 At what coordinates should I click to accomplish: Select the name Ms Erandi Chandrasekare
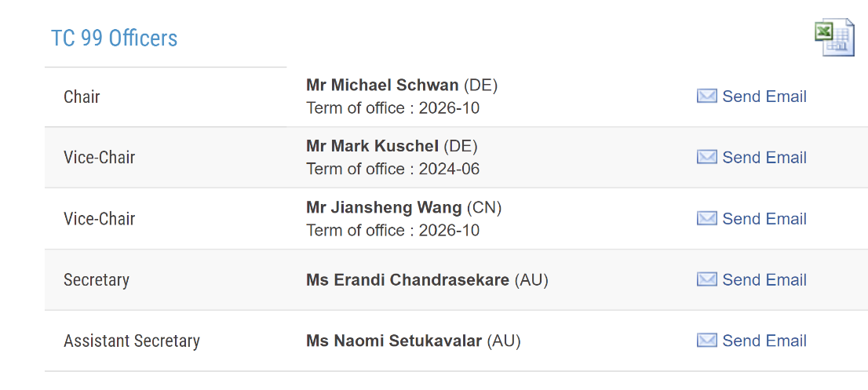pyautogui.click(x=407, y=280)
